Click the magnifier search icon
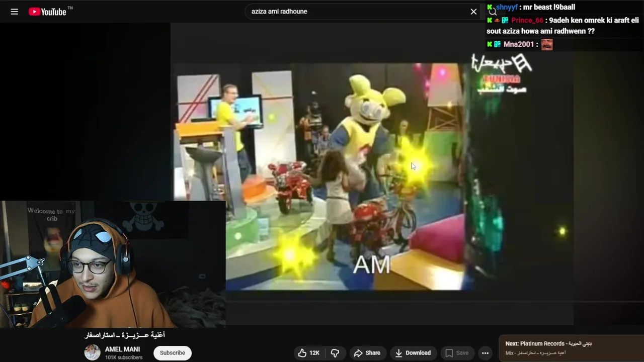Screen dimensions: 644x362 tap(493, 12)
